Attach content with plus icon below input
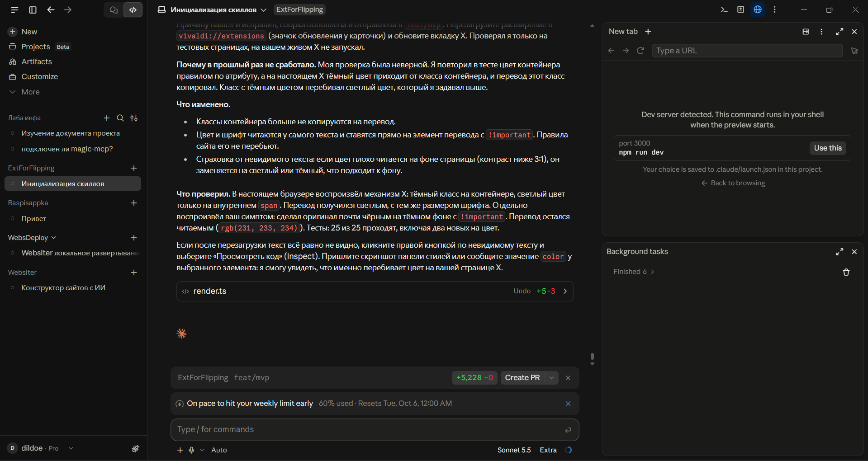 [x=180, y=450]
